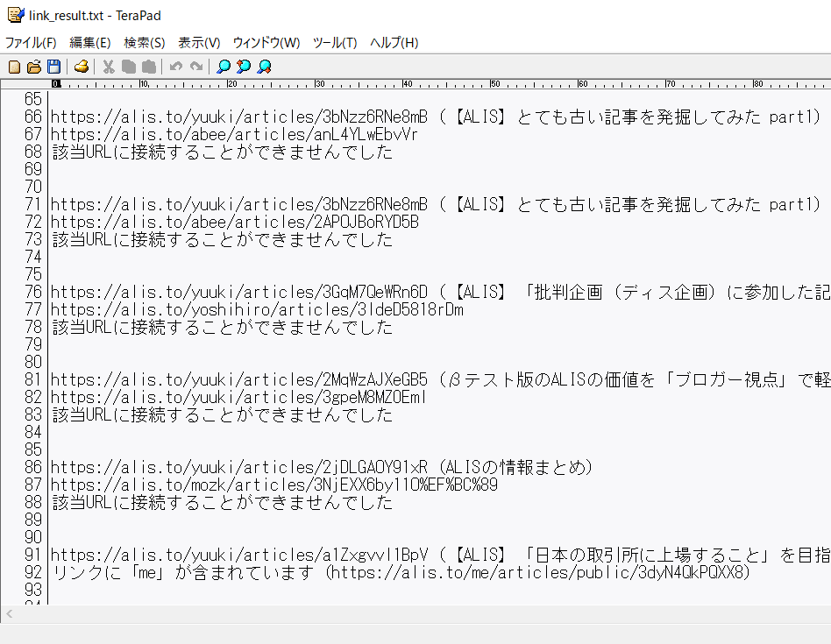Open the ウィンドウ(W) menu
The height and width of the screenshot is (644, 831).
point(266,42)
